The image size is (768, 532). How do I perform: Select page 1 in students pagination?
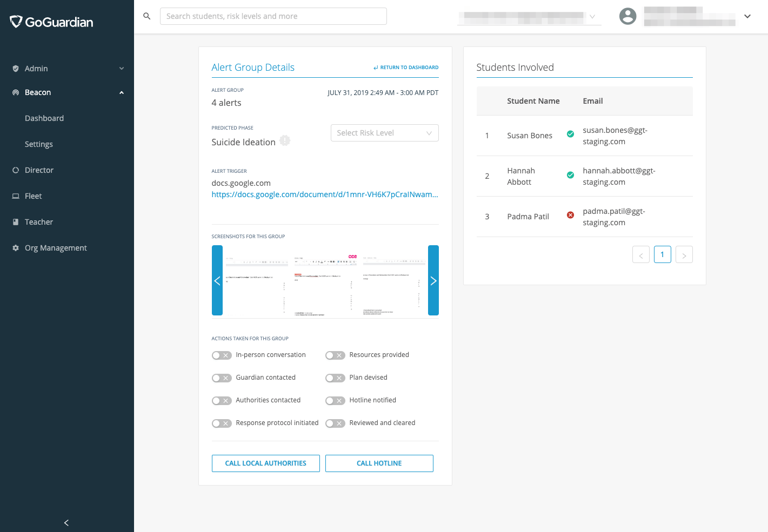(663, 254)
